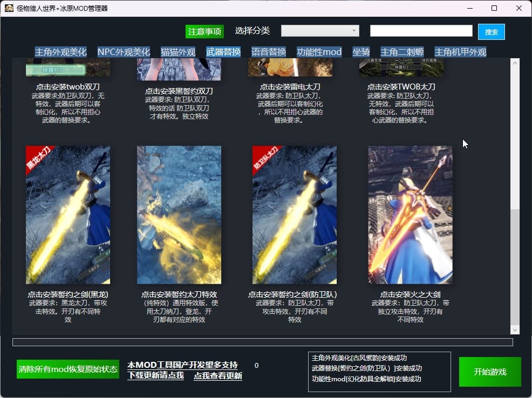The width and height of the screenshot is (532, 398).
Task: Select the 誓约太刀特效 preview thumbnail
Action: tap(179, 215)
